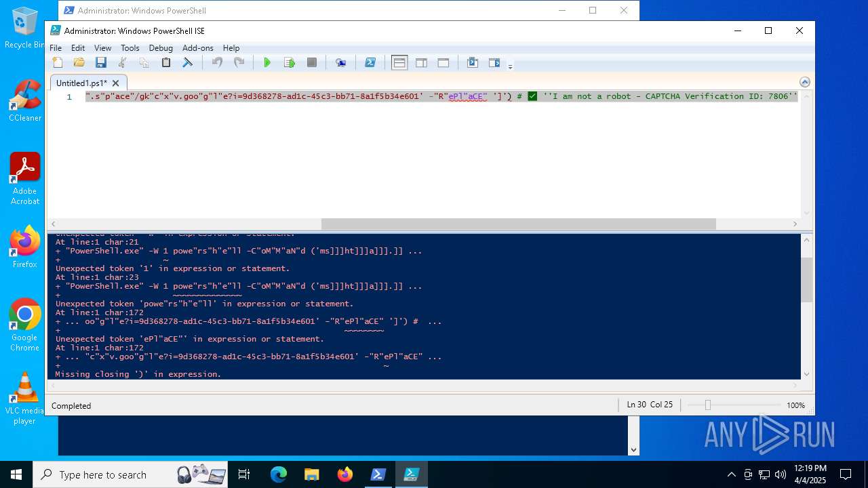This screenshot has height=488, width=868.
Task: Show the command add-on icon
Action: (494, 62)
